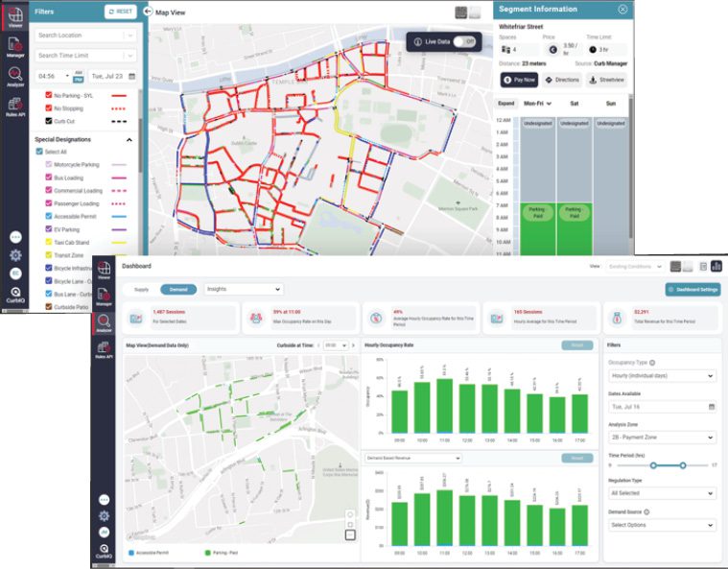Viewport: 728px width, 569px height.
Task: Click the Time Period slider right handle
Action: (682, 465)
